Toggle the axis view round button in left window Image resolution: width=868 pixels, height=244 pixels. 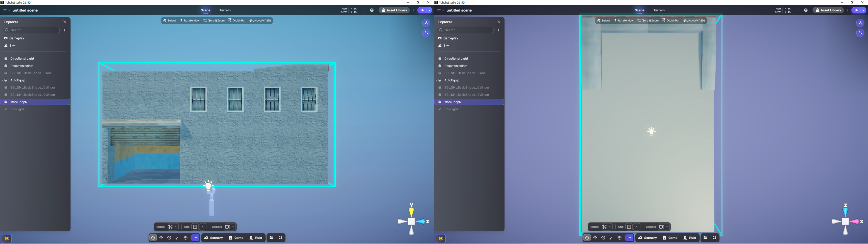tap(426, 23)
